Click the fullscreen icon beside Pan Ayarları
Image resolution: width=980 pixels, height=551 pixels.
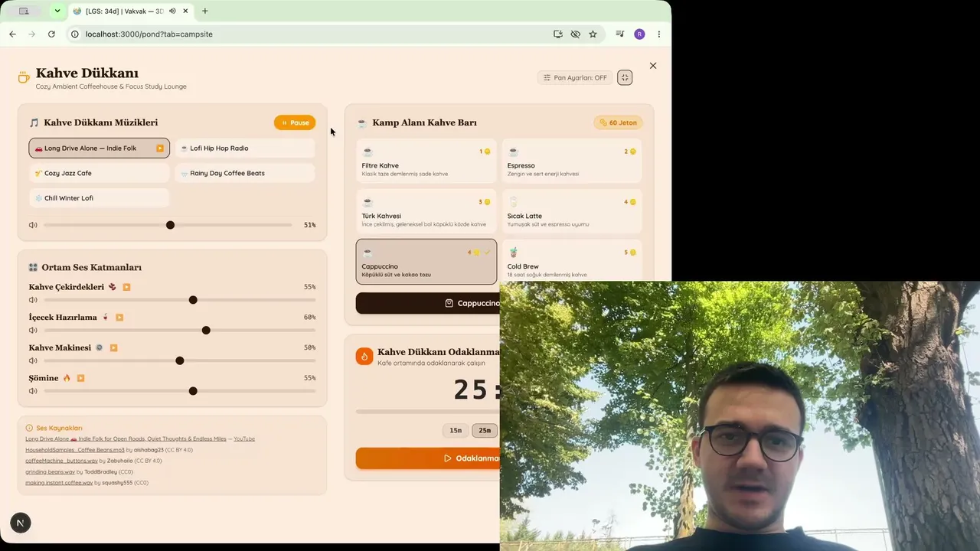tap(625, 77)
